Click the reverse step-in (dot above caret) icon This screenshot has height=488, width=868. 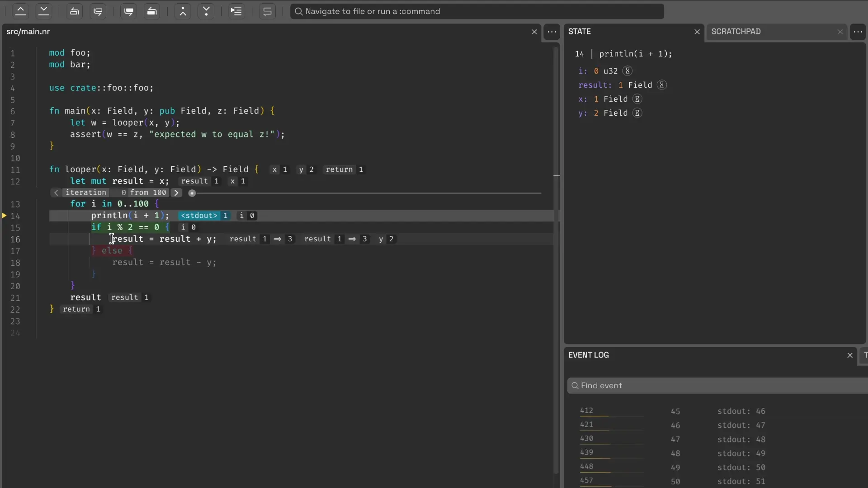[x=183, y=11]
